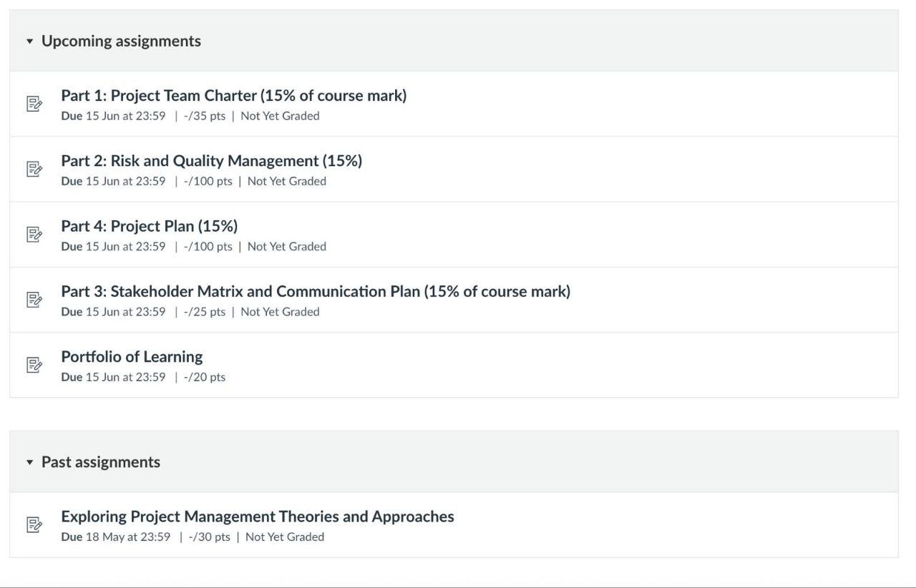The image size is (916, 588).
Task: Click assignment icon beside Risk and Quality Management
Action: [x=34, y=169]
